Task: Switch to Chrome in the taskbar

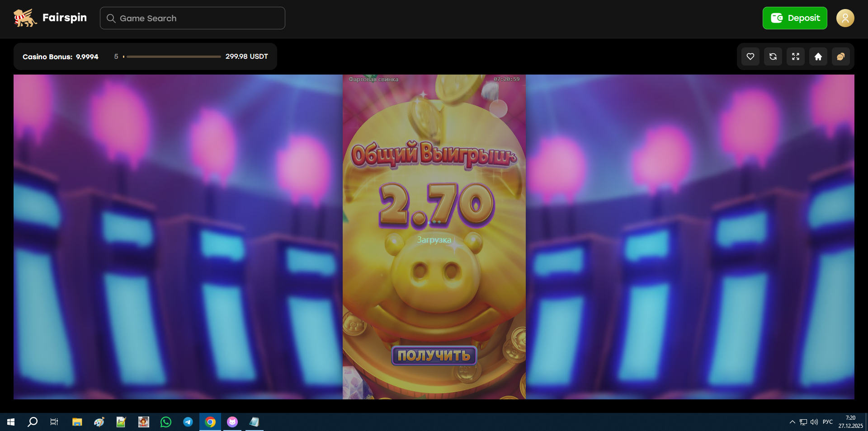Action: (x=210, y=422)
